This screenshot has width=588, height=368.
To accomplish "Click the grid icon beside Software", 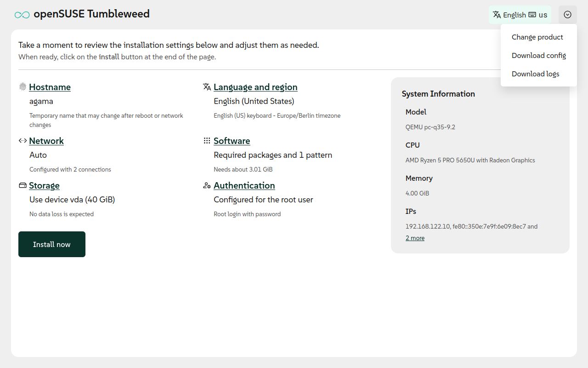I will coord(207,140).
